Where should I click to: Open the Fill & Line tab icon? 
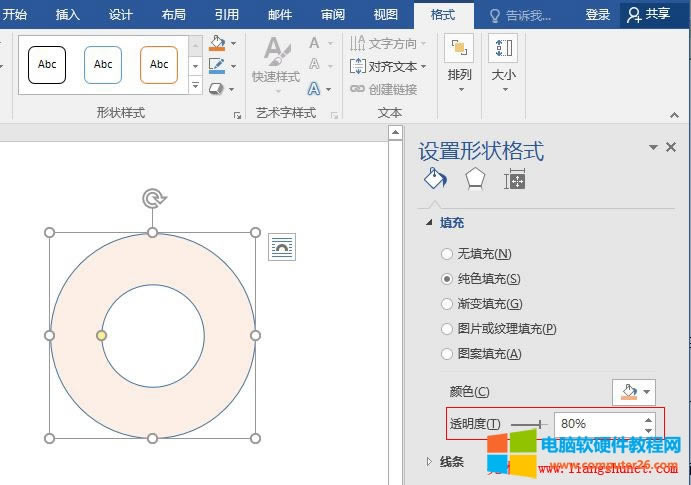point(434,179)
